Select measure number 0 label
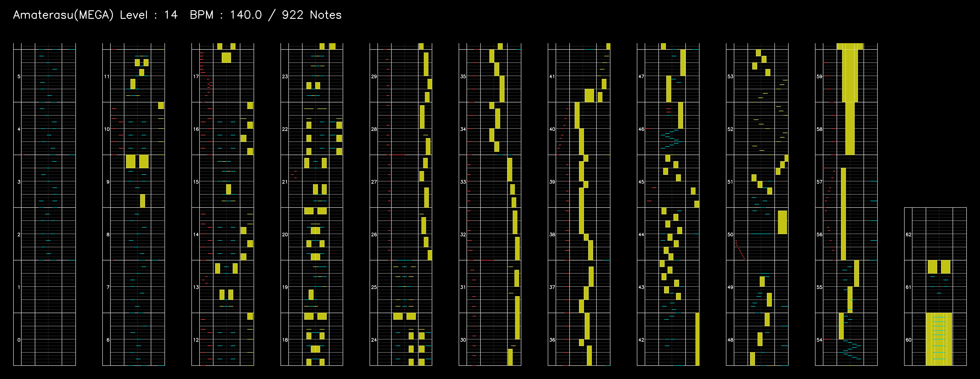This screenshot has width=980, height=379. 19,340
